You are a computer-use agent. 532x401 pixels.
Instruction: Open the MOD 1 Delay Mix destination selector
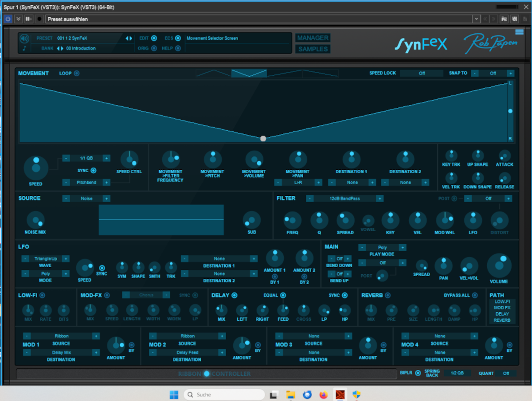point(61,353)
